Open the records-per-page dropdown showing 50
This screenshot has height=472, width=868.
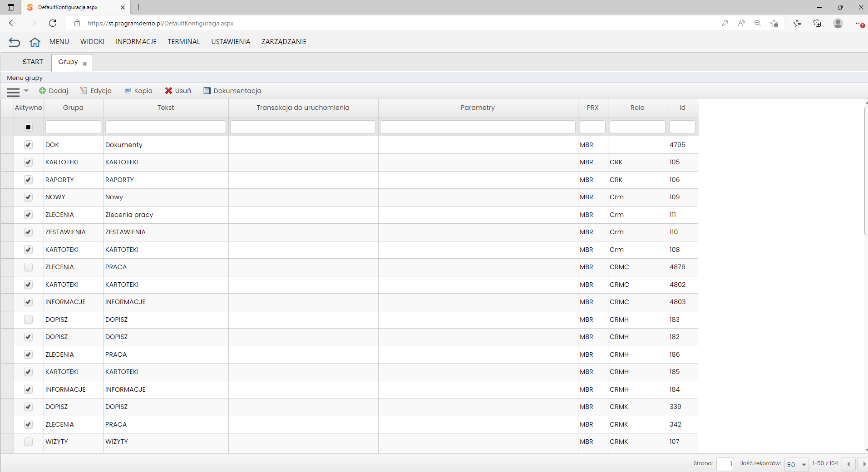[797, 464]
